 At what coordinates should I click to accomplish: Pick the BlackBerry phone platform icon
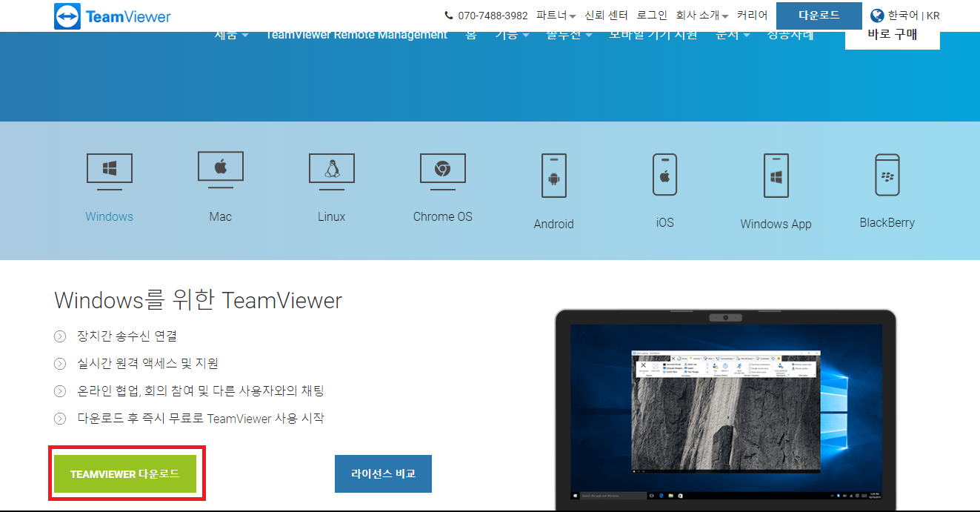point(887,175)
